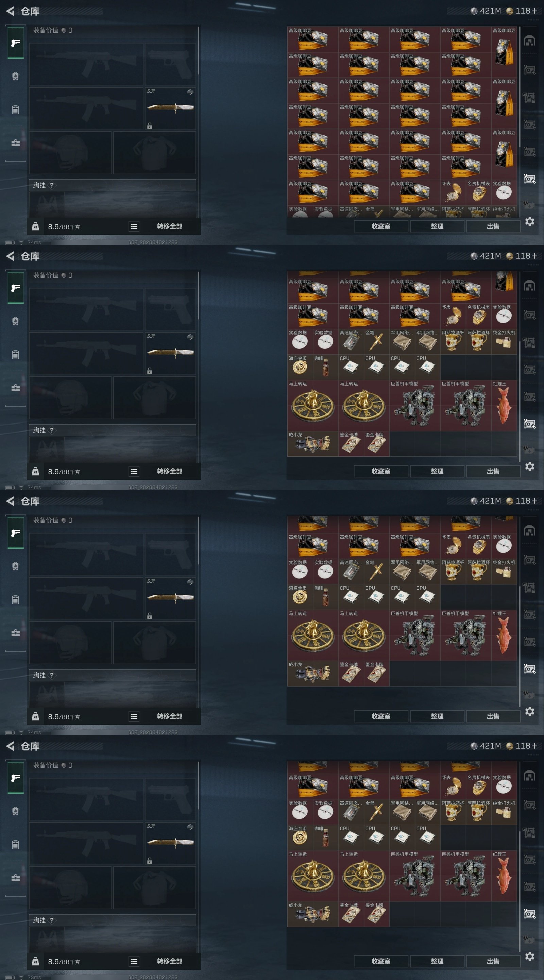This screenshot has width=544, height=980.
Task: Expand the list menu beside 转移全部 in the first screen
Action: point(134,226)
